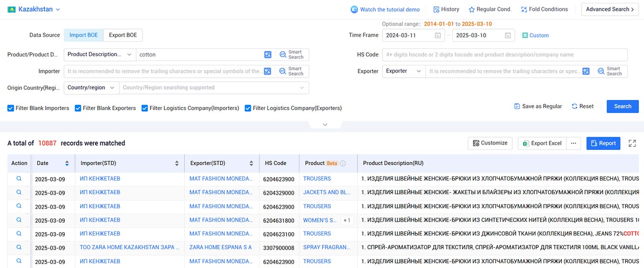Open search History

(446, 9)
